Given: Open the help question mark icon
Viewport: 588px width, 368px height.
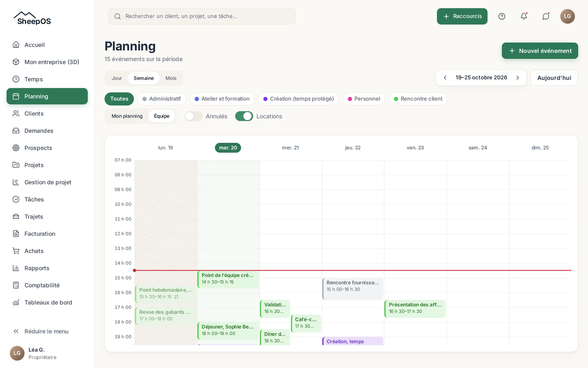Looking at the screenshot, I should (x=502, y=16).
